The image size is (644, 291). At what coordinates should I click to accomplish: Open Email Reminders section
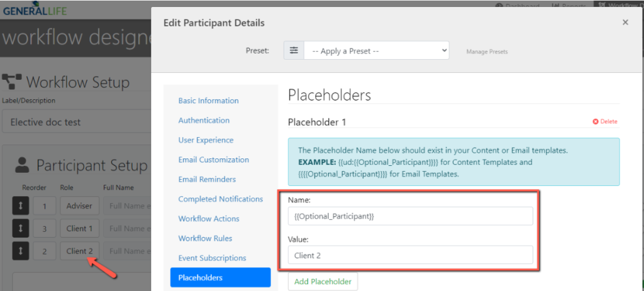207,179
